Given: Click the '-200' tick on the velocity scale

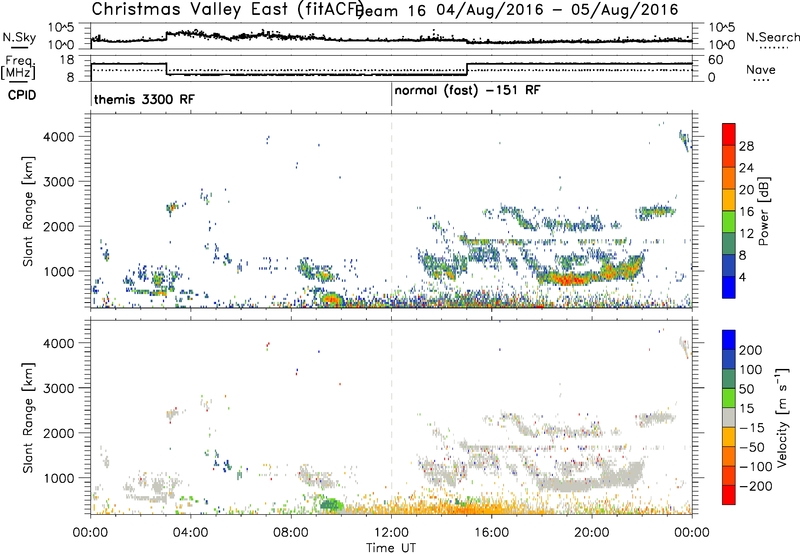Looking at the screenshot, I should pyautogui.click(x=756, y=486).
